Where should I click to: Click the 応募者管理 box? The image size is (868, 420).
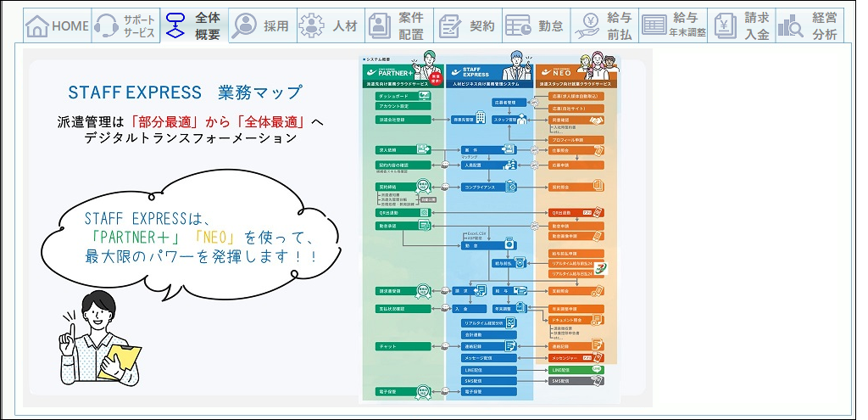pos(509,103)
